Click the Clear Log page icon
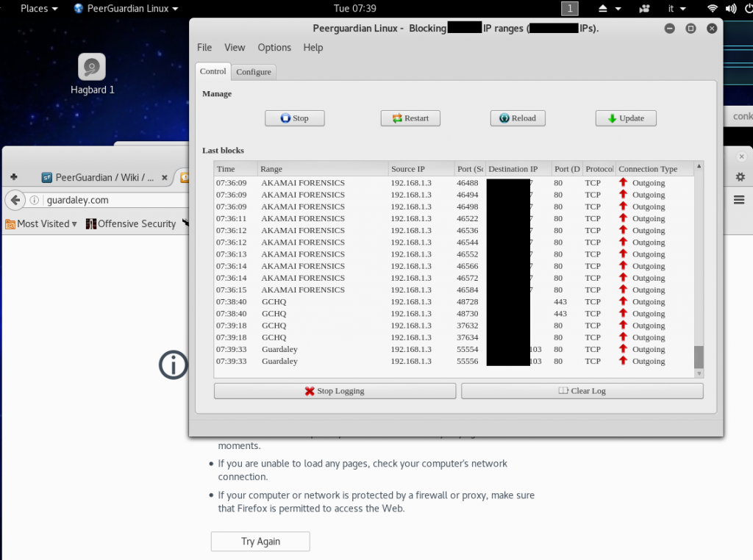The height and width of the screenshot is (560, 753). [x=563, y=391]
